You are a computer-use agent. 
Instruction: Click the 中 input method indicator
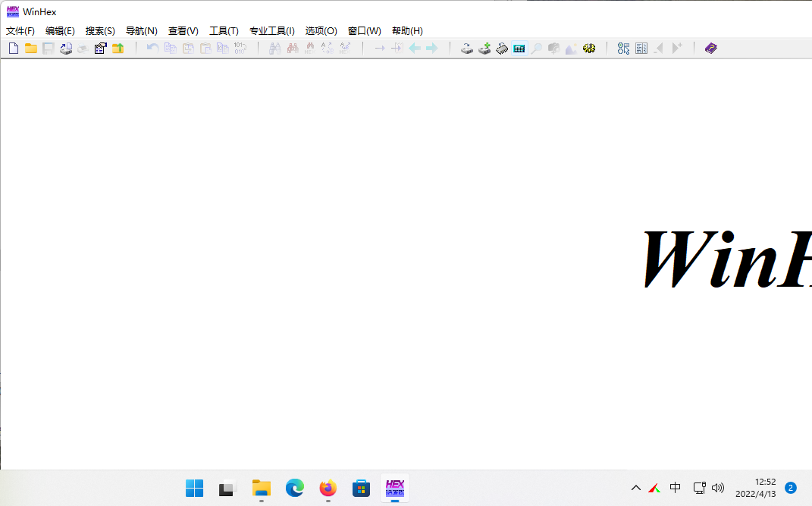coord(676,488)
